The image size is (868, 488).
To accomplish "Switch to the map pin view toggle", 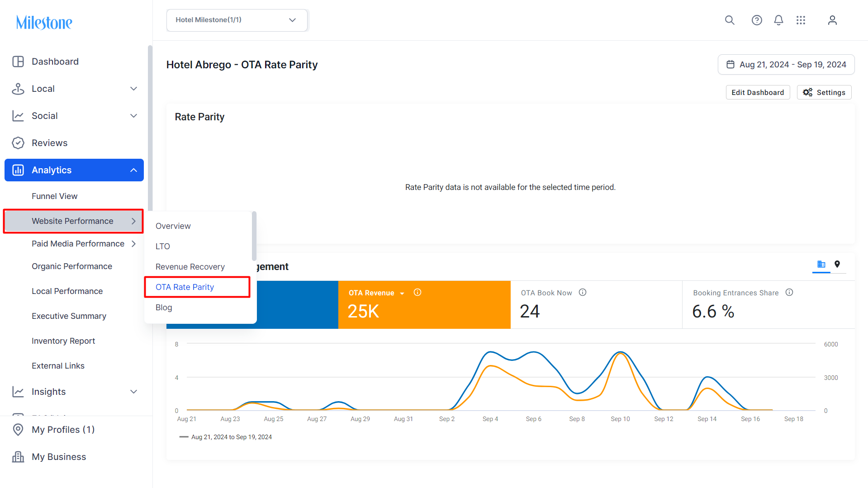I will [x=837, y=264].
